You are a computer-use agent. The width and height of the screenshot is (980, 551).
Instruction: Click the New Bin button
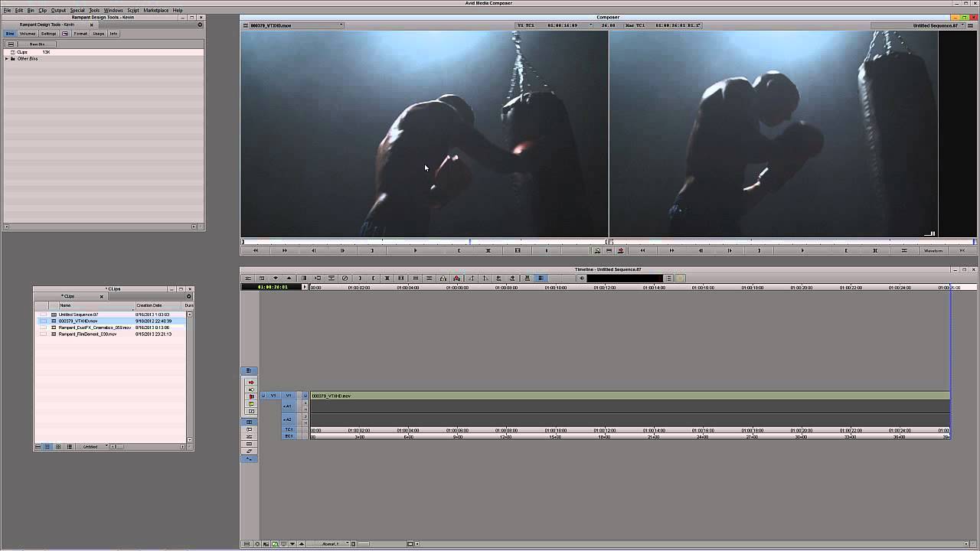pos(37,44)
